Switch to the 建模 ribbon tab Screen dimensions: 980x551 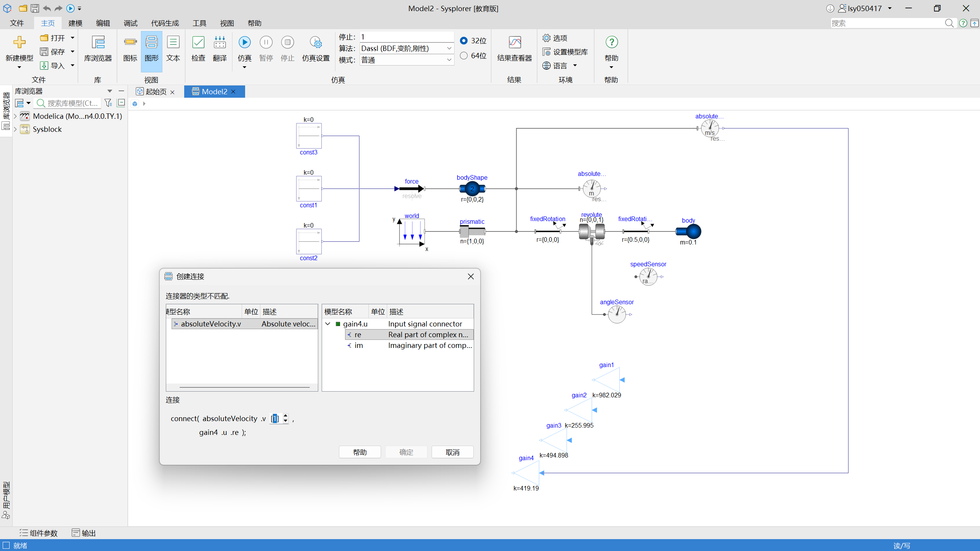point(75,23)
